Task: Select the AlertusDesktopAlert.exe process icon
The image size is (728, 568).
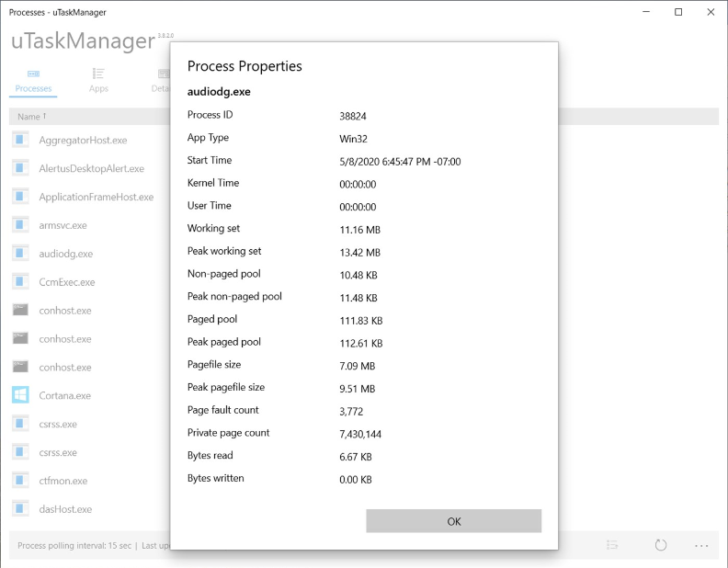Action: 20,168
